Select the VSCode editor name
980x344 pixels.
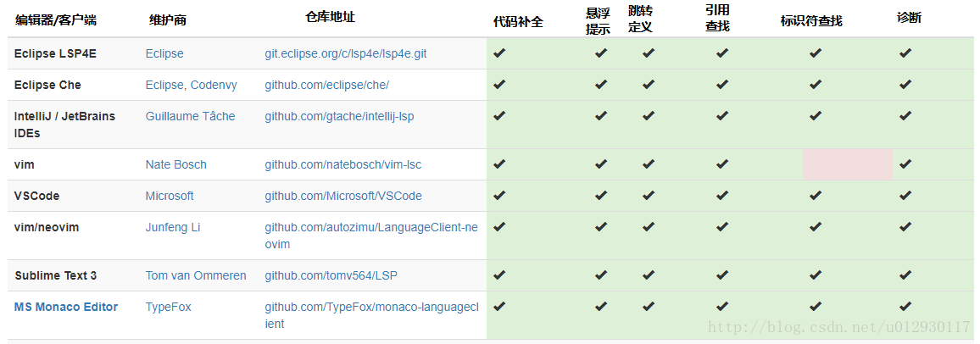point(36,196)
